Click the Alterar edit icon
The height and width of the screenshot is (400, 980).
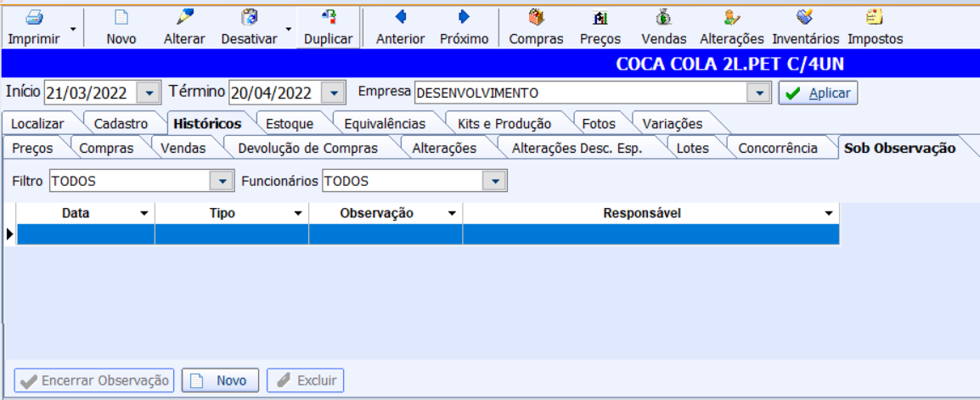click(x=184, y=17)
